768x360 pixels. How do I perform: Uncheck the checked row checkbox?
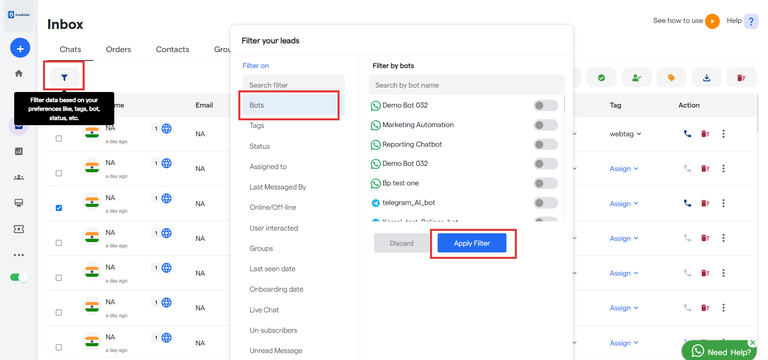(59, 208)
